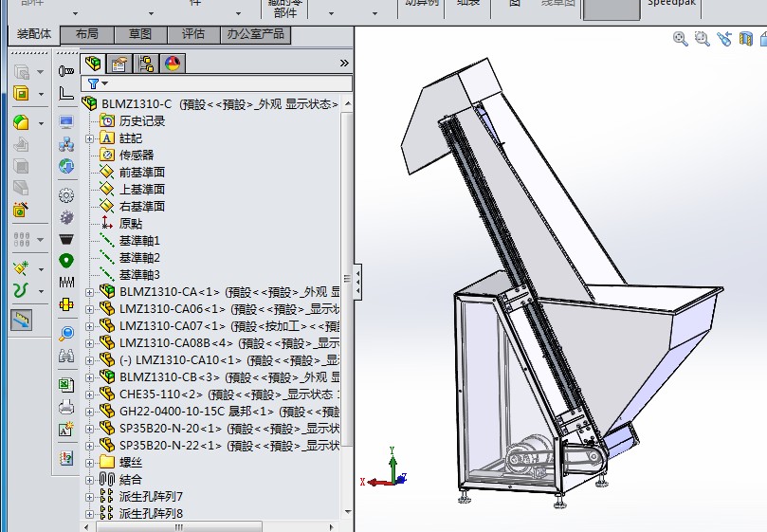Expand hidden manager tabs with the » chevron
767x532 pixels.
click(344, 64)
